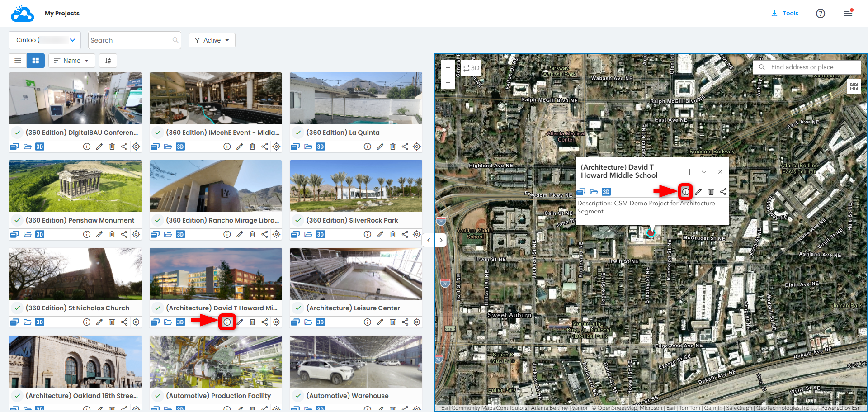This screenshot has height=412, width=868.
Task: Toggle the checkmark on Leisure Center card
Action: (x=298, y=308)
